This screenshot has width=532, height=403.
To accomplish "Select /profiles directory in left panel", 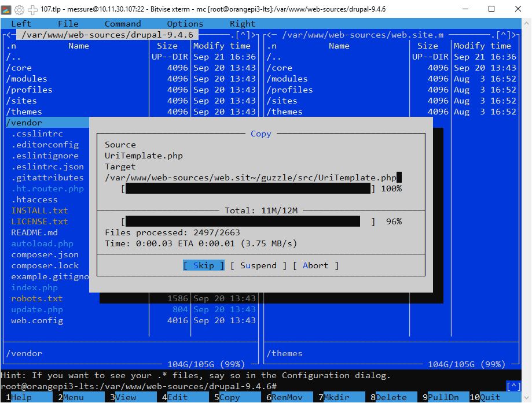I will point(77,90).
